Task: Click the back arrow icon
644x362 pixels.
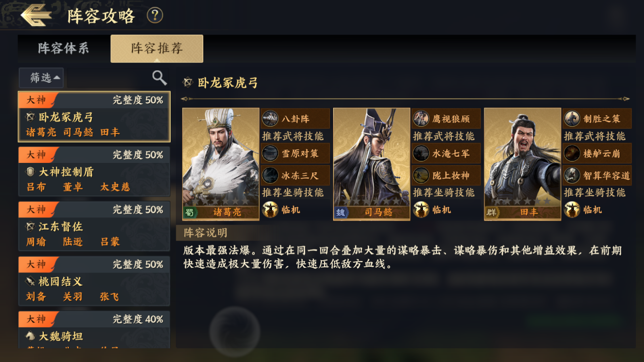Action: coord(36,15)
